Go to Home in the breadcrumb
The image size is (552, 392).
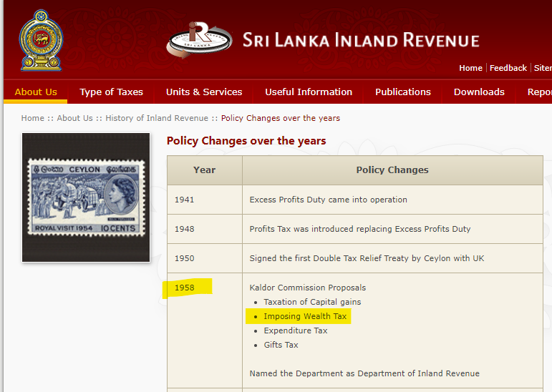click(33, 118)
